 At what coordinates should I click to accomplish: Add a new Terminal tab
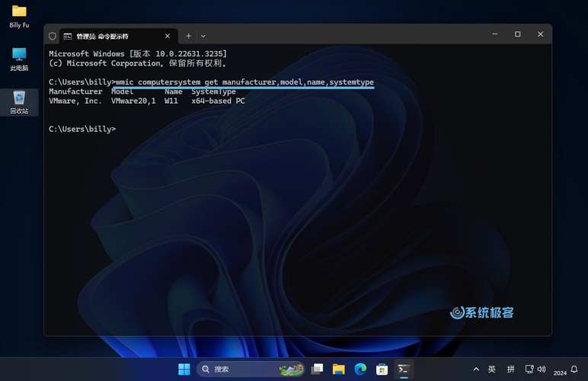pyautogui.click(x=189, y=36)
